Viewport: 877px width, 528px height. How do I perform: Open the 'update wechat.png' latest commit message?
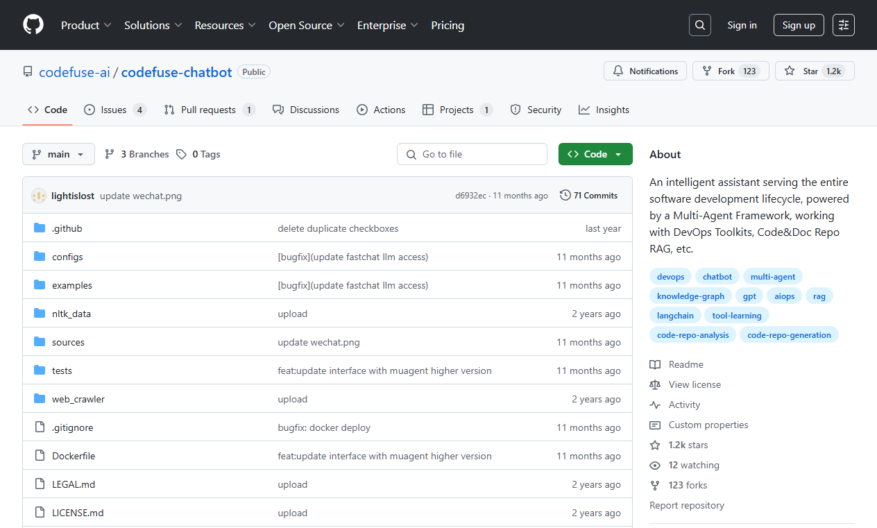(141, 196)
